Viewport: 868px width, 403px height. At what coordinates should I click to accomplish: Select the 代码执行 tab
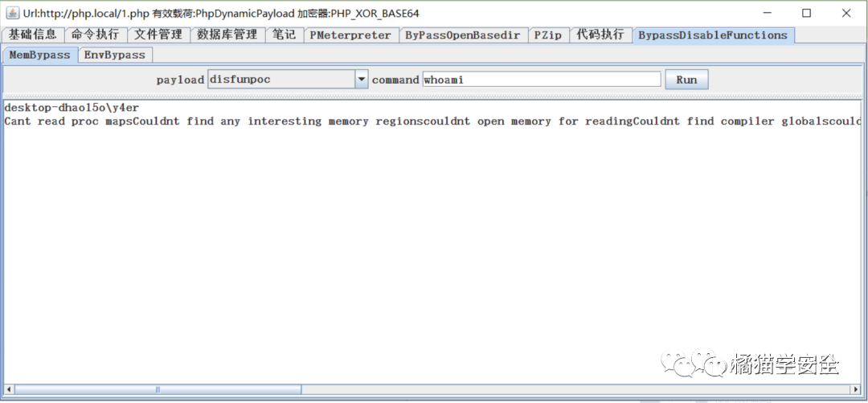coord(600,35)
